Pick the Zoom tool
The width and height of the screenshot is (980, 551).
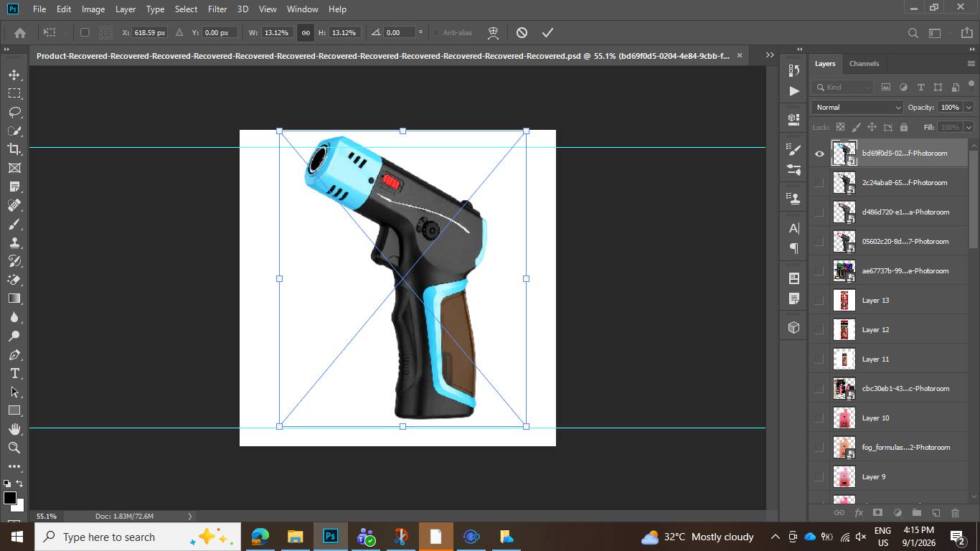tap(14, 448)
